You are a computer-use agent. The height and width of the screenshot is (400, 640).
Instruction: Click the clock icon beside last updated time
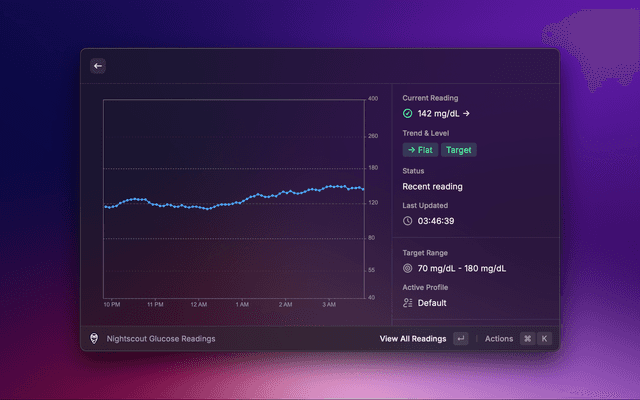[x=408, y=220]
